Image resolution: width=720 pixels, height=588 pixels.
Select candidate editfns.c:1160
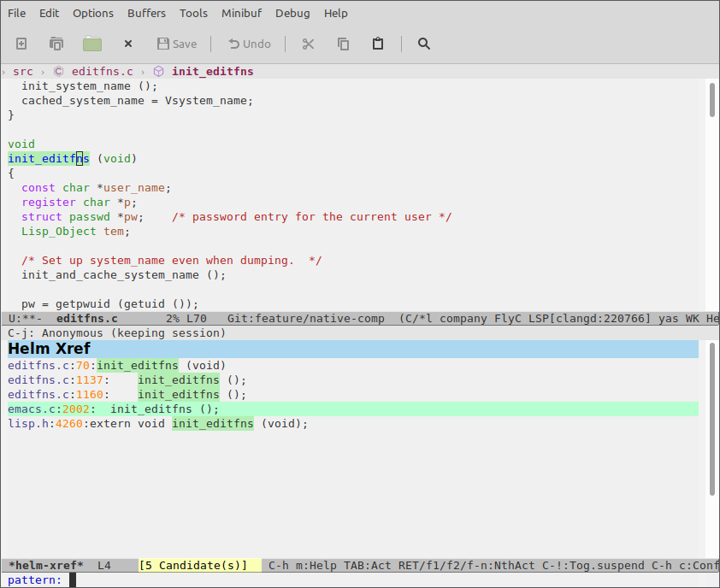(x=352, y=395)
